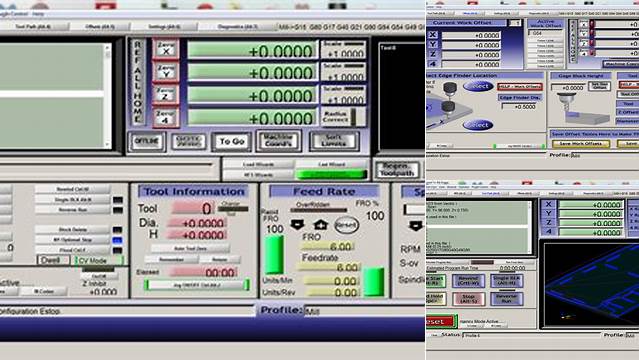The width and height of the screenshot is (639, 360).
Task: Zero the Y axis DRO
Action: point(165,72)
